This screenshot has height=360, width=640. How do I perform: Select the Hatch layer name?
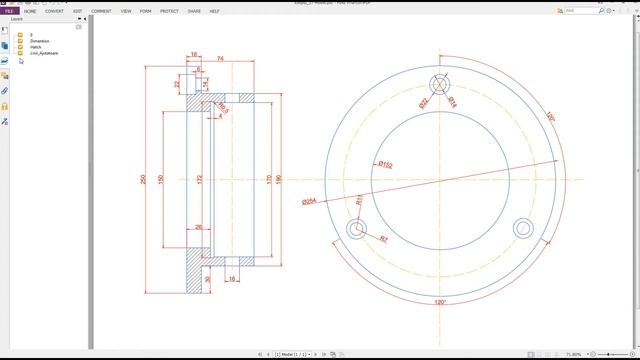click(x=36, y=47)
